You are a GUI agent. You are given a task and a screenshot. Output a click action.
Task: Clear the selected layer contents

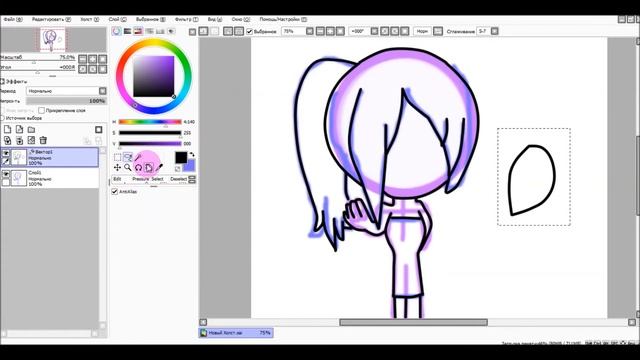point(31,140)
